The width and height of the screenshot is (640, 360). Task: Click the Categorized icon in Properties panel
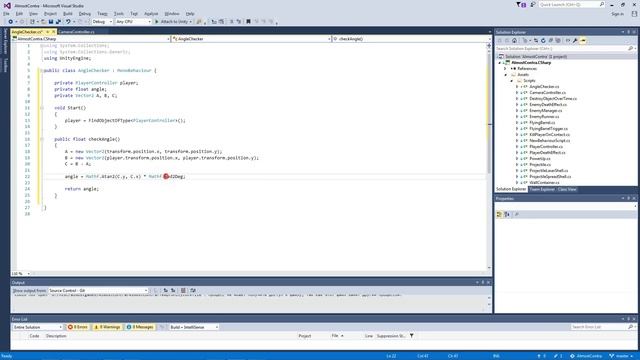click(499, 214)
